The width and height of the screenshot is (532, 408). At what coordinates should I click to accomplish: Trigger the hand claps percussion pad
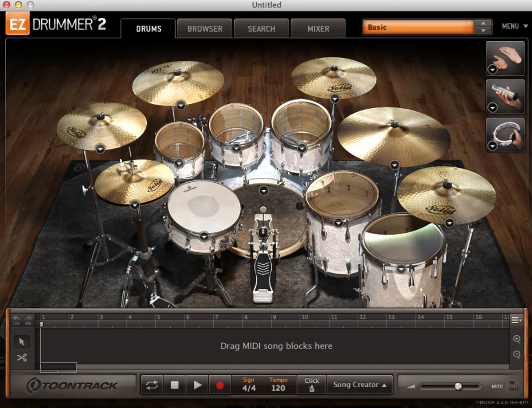point(505,58)
